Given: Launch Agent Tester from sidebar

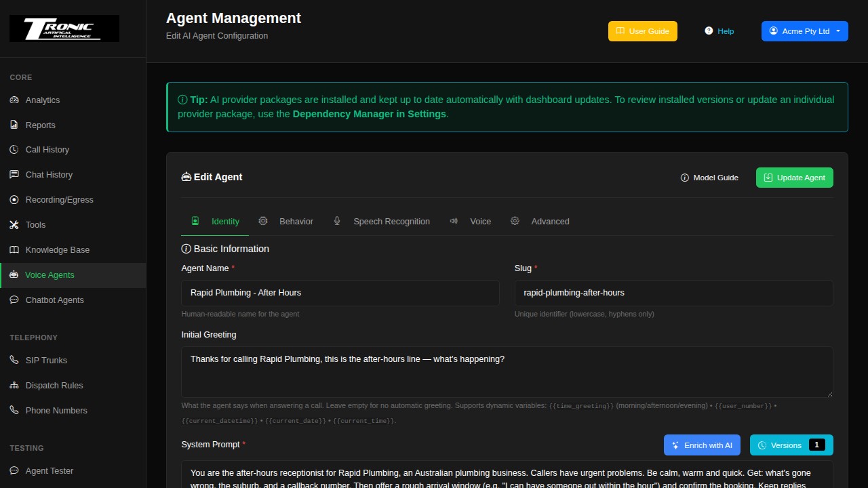Looking at the screenshot, I should click(x=73, y=471).
